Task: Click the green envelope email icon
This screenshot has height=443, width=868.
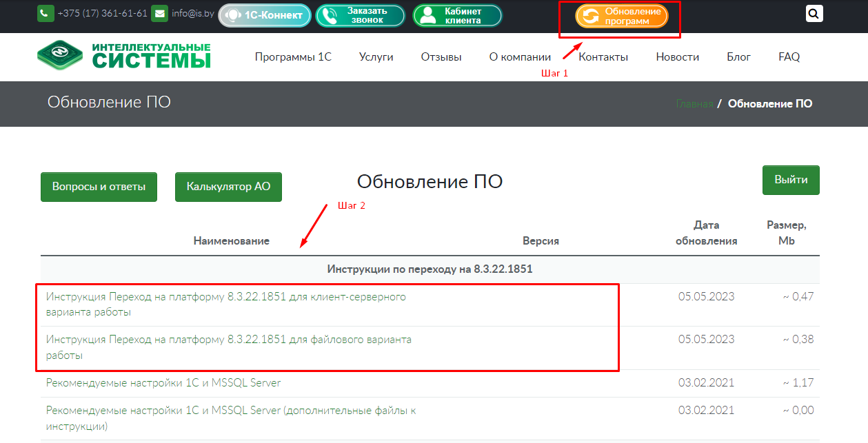Action: coord(159,14)
